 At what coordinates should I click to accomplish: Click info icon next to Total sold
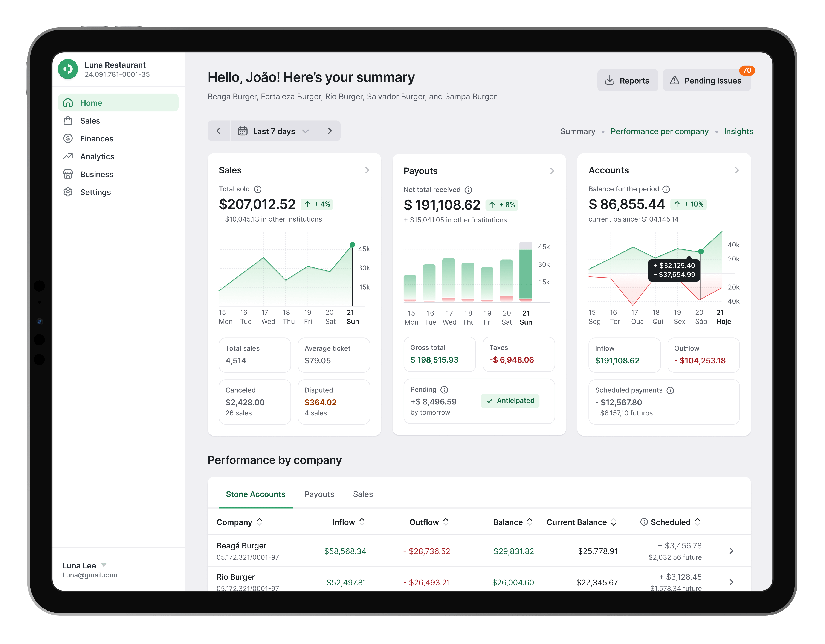258,189
